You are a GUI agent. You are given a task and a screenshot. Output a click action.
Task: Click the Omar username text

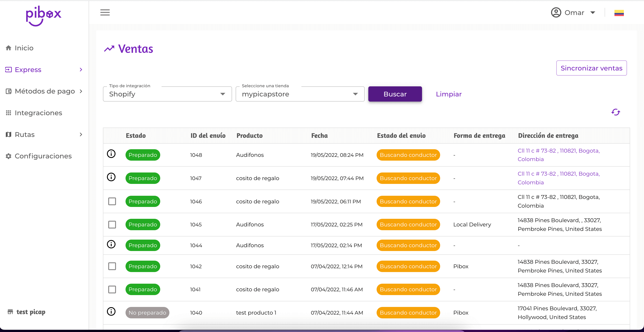tap(574, 13)
